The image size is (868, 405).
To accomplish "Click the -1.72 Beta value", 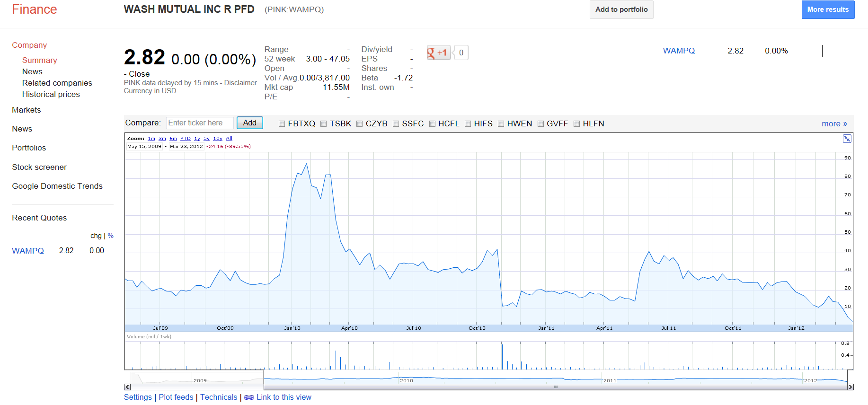I will coord(403,78).
